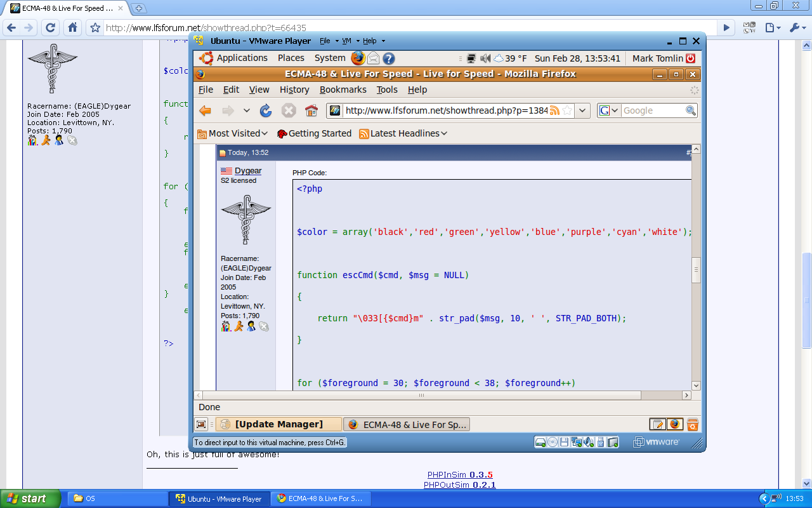Viewport: 812px width, 508px height.
Task: Open the Mark Tomlin user menu
Action: click(x=657, y=58)
